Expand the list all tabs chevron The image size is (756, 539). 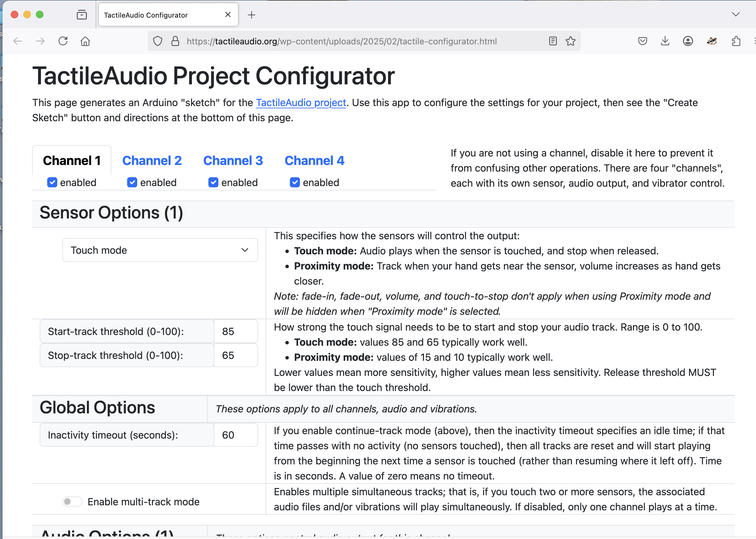pyautogui.click(x=736, y=14)
